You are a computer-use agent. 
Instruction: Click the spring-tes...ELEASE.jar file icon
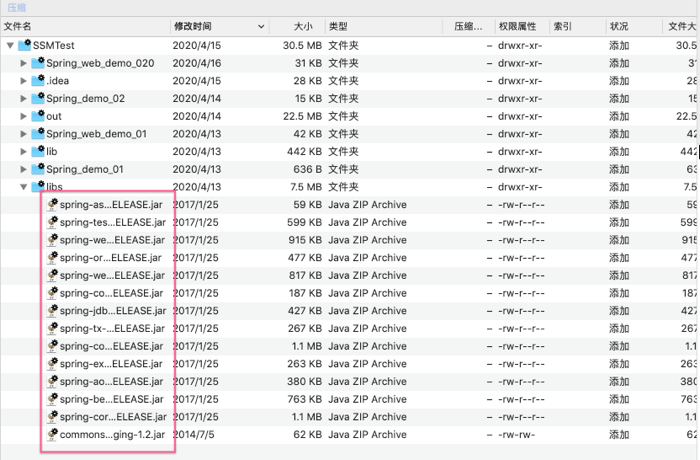(53, 222)
